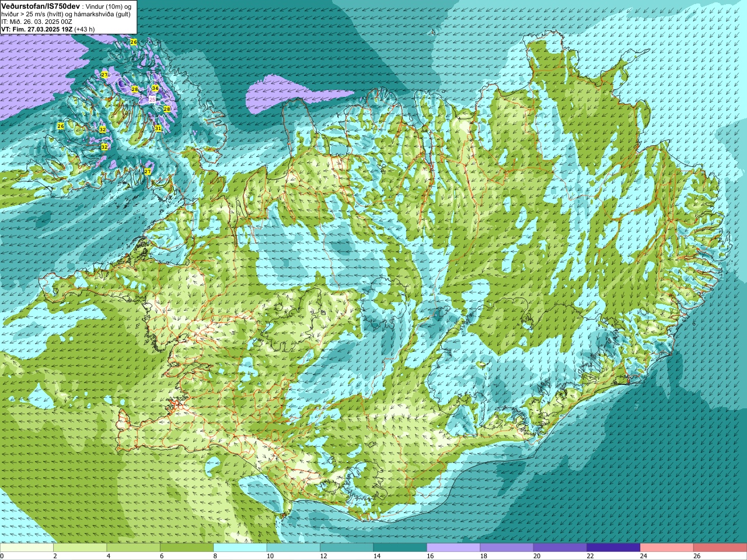Select the 4–6 m/s green legend swatch
The width and height of the screenshot is (747, 560).
[134, 548]
